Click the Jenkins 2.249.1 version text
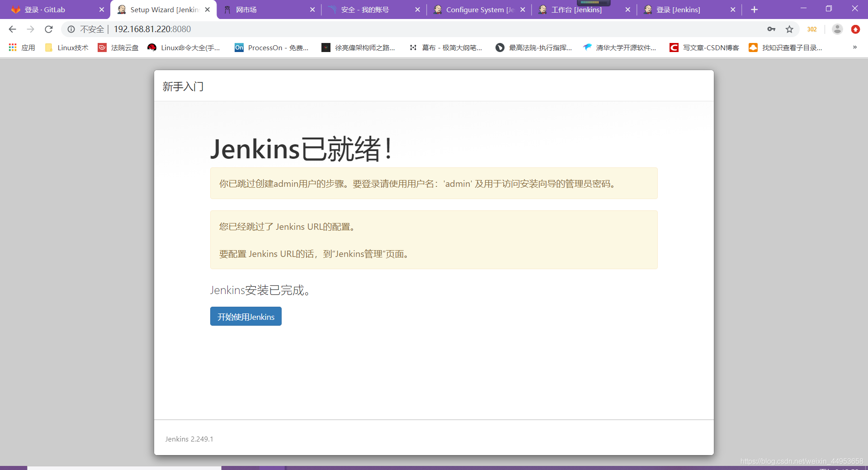This screenshot has width=868, height=470. (x=189, y=439)
